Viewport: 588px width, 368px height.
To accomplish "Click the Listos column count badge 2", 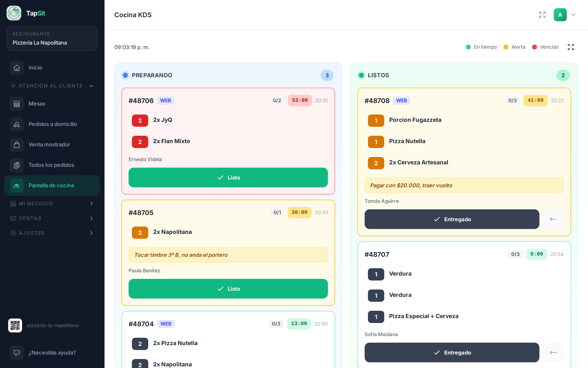I will click(x=563, y=75).
